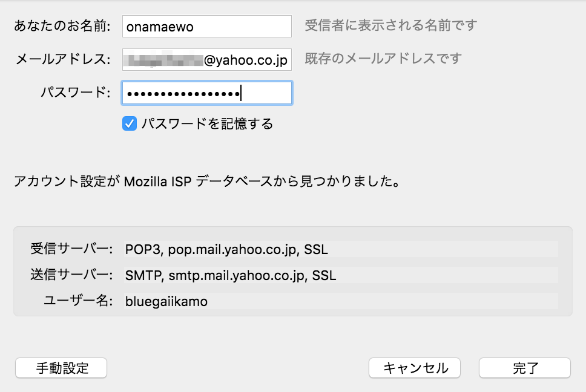
Task: Select the SMTP outgoing server row
Action: coord(339,276)
